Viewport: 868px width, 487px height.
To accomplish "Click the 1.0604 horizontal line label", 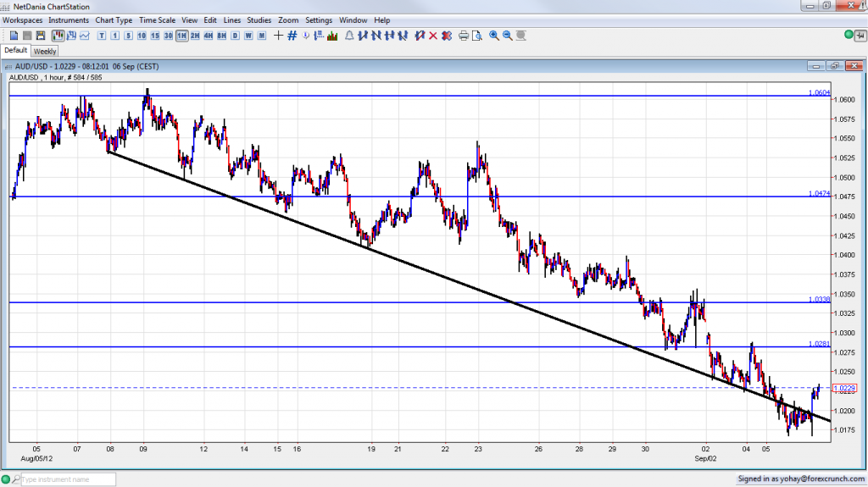I will [x=820, y=92].
